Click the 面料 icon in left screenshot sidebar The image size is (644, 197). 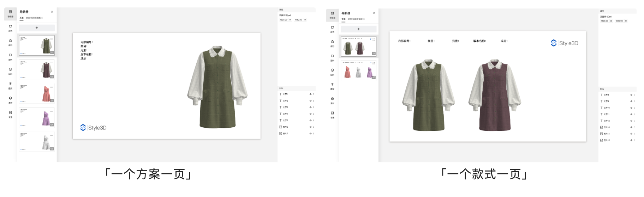(10, 57)
